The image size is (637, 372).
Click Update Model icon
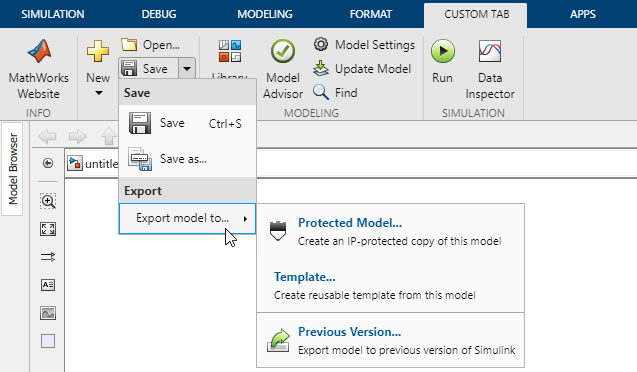321,69
